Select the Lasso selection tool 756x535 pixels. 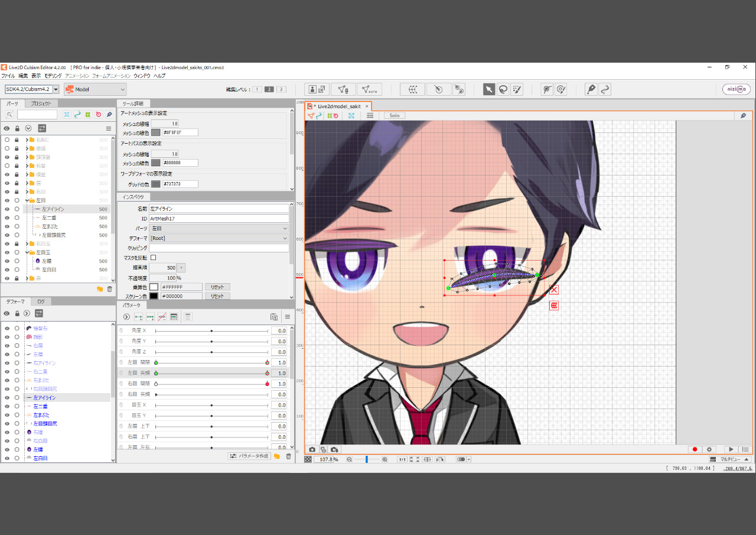click(x=503, y=89)
